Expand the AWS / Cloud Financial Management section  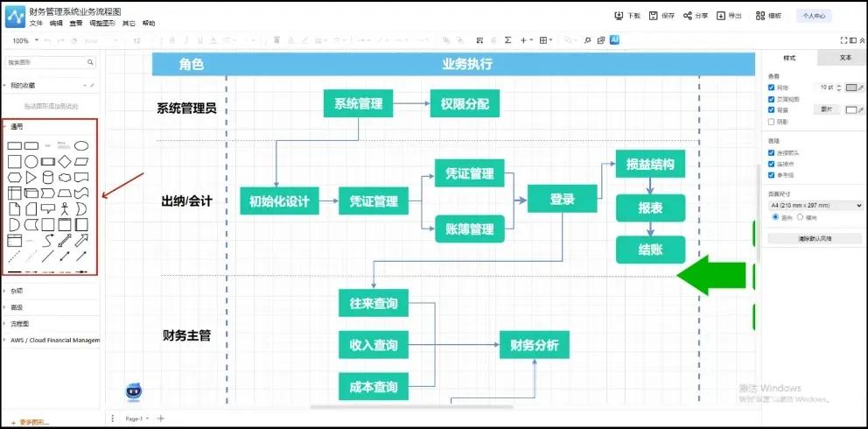pyautogui.click(x=51, y=340)
